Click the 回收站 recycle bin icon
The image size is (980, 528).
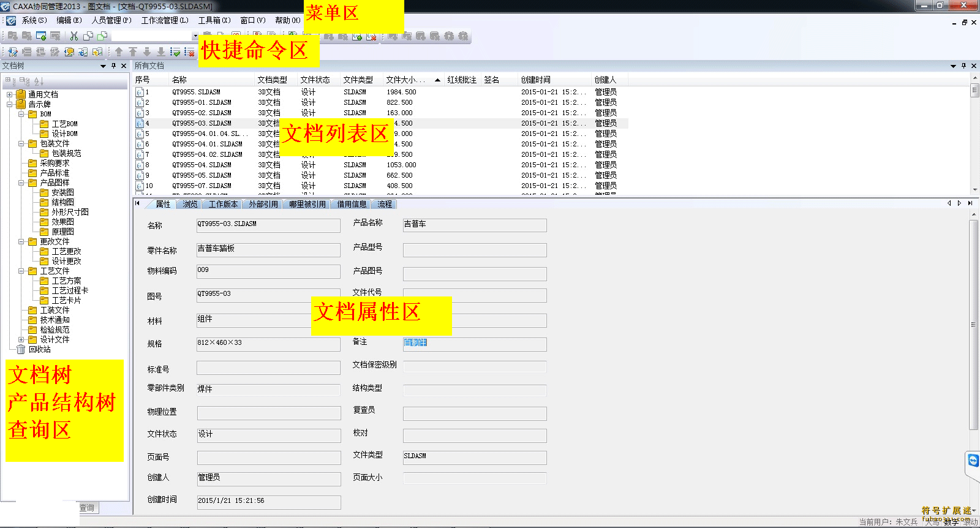point(21,349)
